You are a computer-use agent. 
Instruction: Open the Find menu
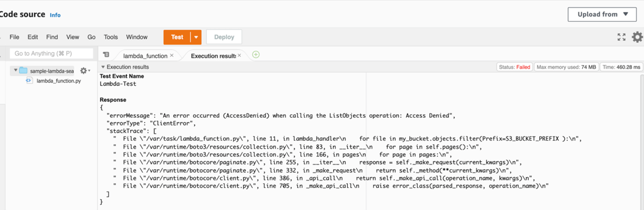(x=52, y=37)
